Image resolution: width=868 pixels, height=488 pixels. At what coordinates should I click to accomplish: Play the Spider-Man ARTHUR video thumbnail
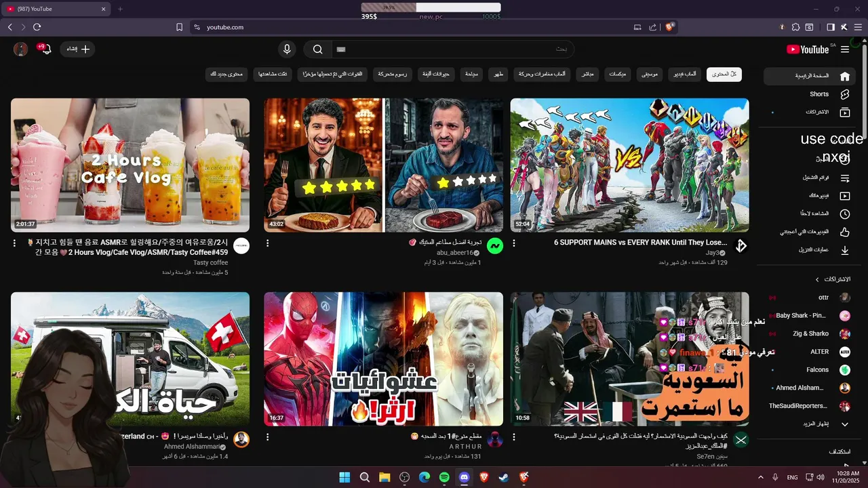coord(383,359)
